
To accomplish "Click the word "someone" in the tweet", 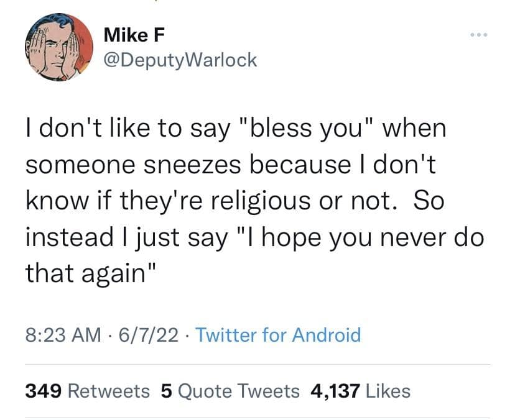I will (74, 165).
